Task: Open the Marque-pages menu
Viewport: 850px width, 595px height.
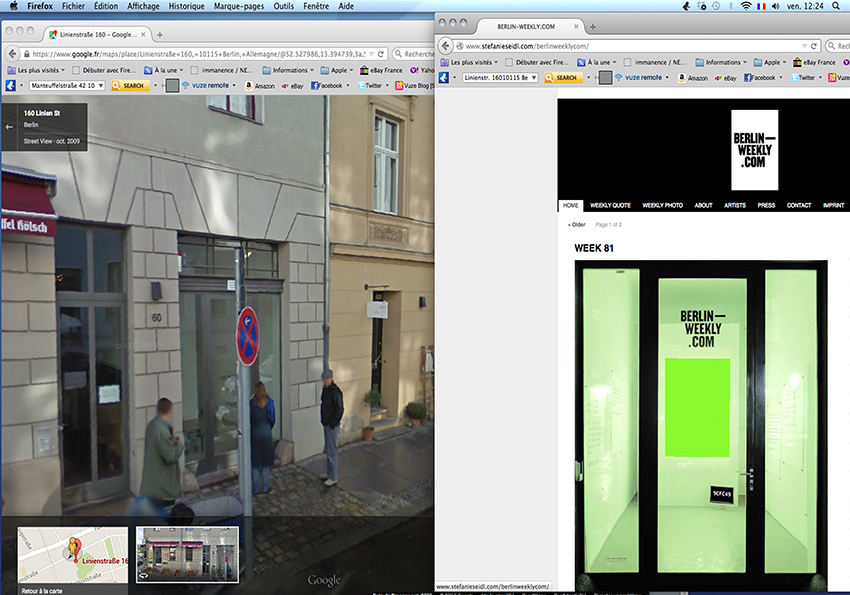Action: [239, 6]
